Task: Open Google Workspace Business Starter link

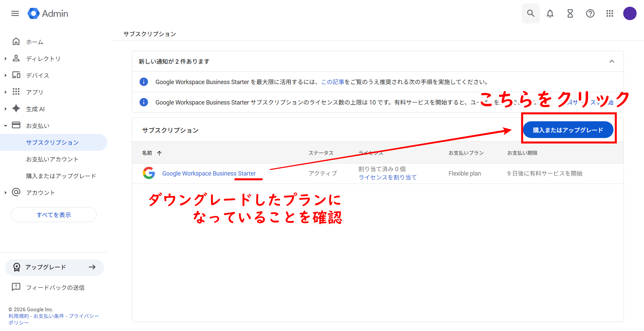Action: point(209,174)
